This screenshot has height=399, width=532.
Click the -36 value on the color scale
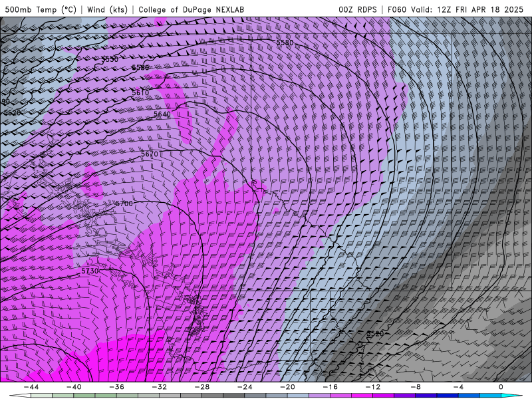pos(117,387)
